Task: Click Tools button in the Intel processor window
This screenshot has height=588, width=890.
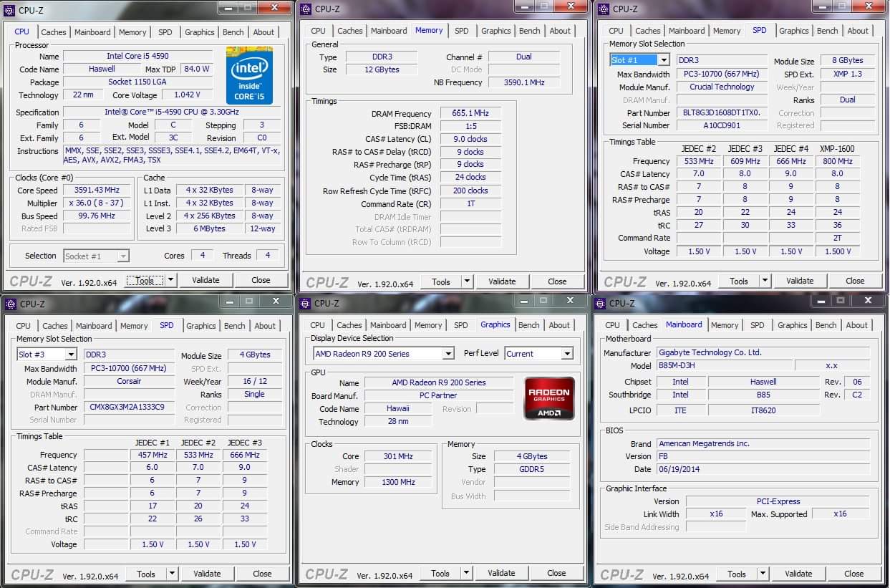Action: (x=145, y=280)
